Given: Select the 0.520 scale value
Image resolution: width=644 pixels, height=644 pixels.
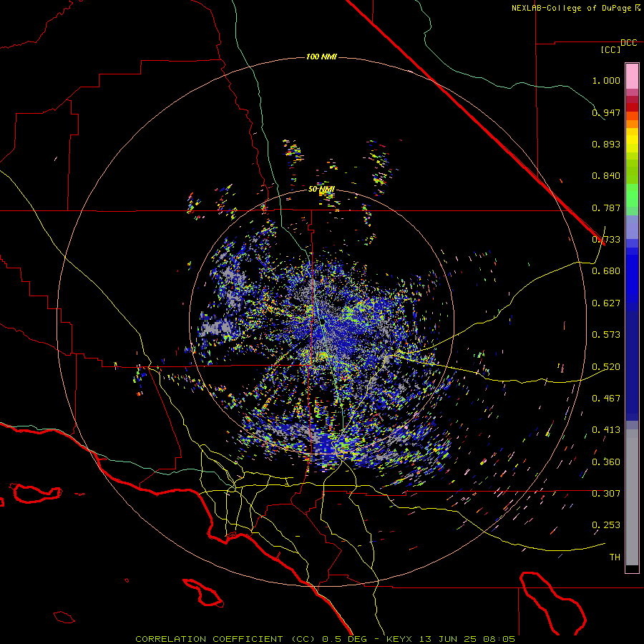Looking at the screenshot, I should [606, 367].
